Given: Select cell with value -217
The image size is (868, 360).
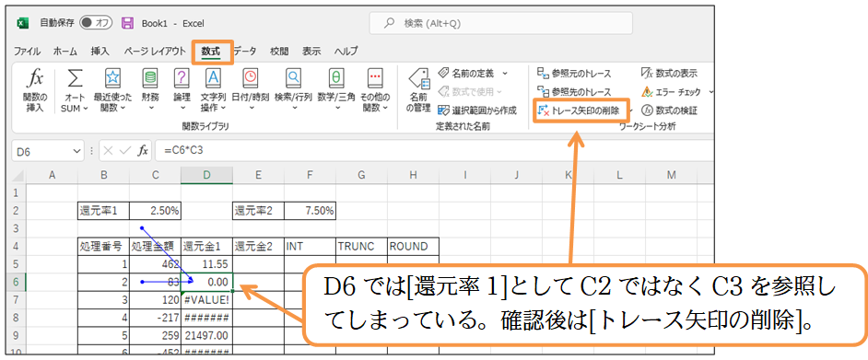Looking at the screenshot, I should (x=156, y=317).
